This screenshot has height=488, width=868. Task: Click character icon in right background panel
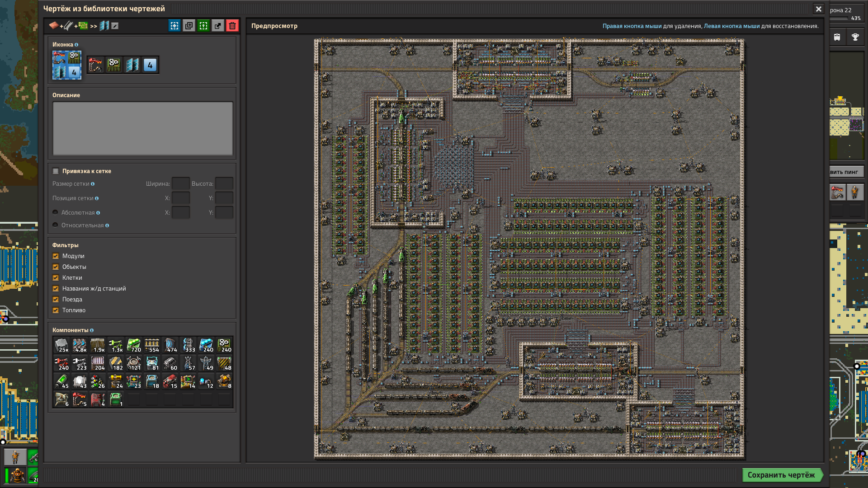855,192
